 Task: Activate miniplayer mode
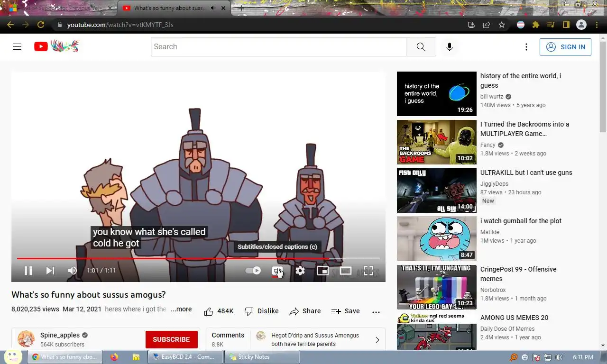pyautogui.click(x=323, y=271)
